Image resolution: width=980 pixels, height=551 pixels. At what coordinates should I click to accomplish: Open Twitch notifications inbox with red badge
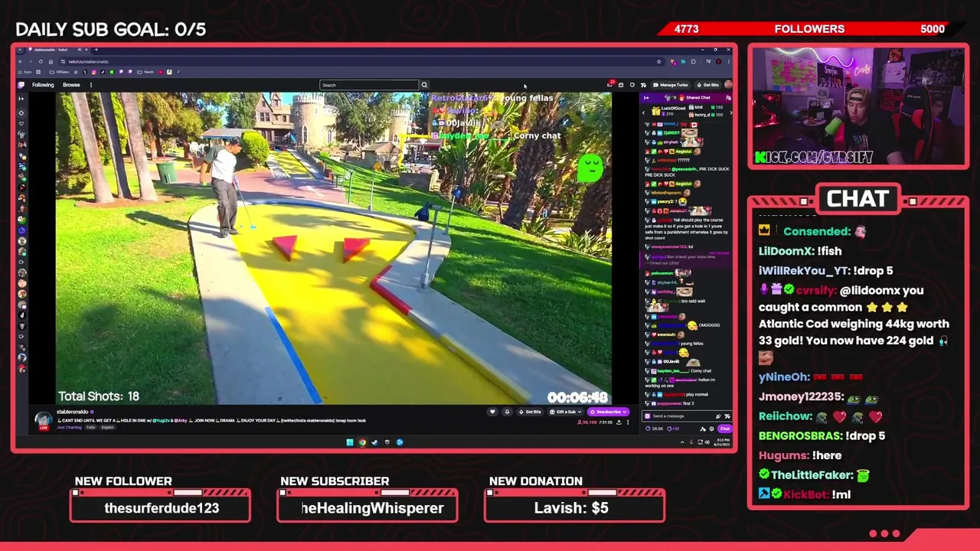pos(611,84)
